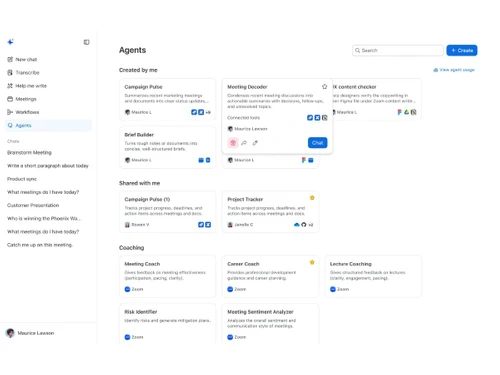Open New chat from the sidebar
500x375 pixels.
pyautogui.click(x=49, y=59)
